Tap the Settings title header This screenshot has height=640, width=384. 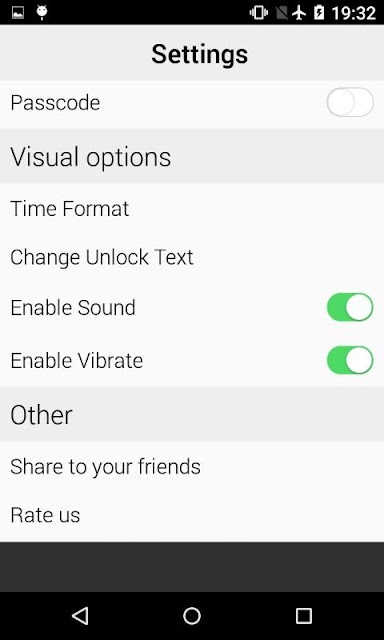click(200, 53)
